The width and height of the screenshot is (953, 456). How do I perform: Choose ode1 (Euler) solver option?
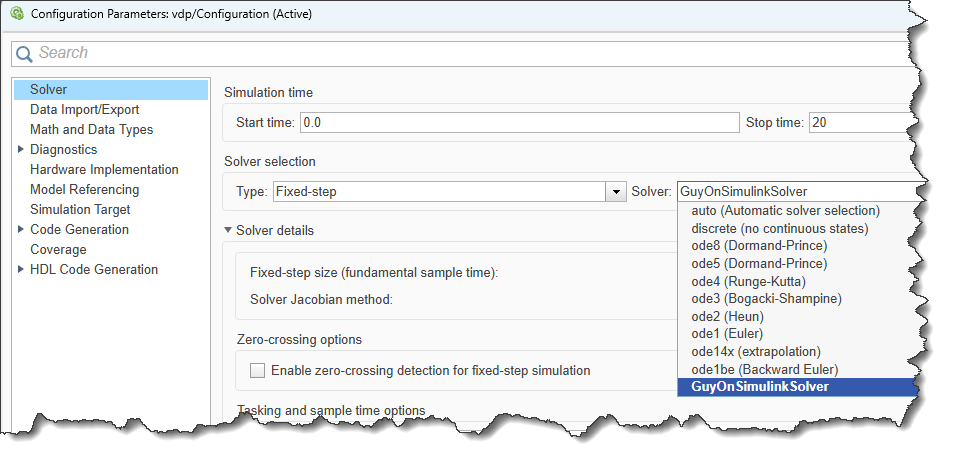click(727, 333)
